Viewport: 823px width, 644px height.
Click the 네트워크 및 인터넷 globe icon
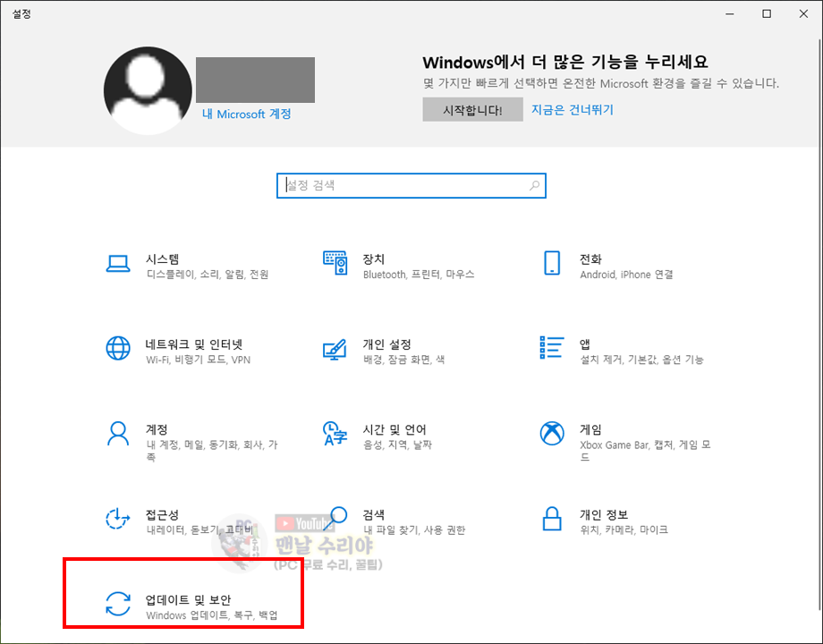[x=118, y=348]
